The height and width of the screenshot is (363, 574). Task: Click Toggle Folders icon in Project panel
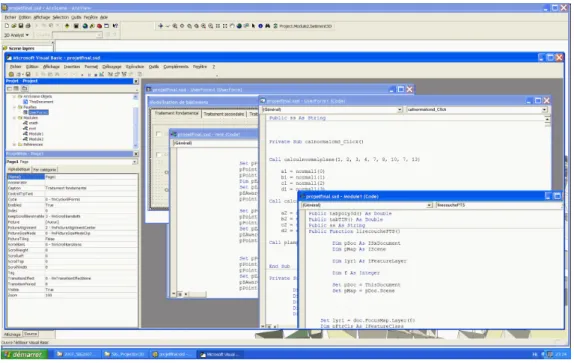pyautogui.click(x=24, y=89)
